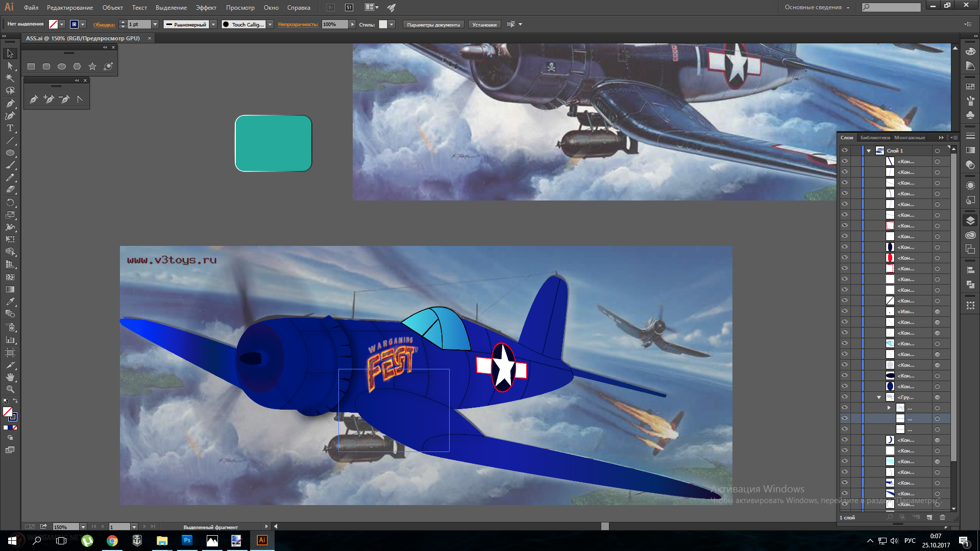Viewport: 980px width, 551px height.
Task: Toggle visibility of the <Гру... group
Action: pyautogui.click(x=845, y=397)
